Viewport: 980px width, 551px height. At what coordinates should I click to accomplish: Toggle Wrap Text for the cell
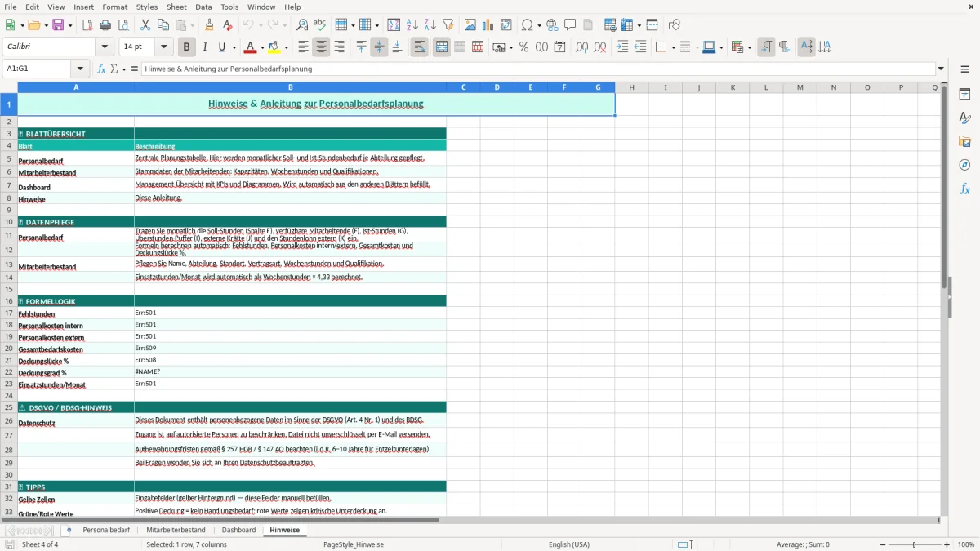419,47
